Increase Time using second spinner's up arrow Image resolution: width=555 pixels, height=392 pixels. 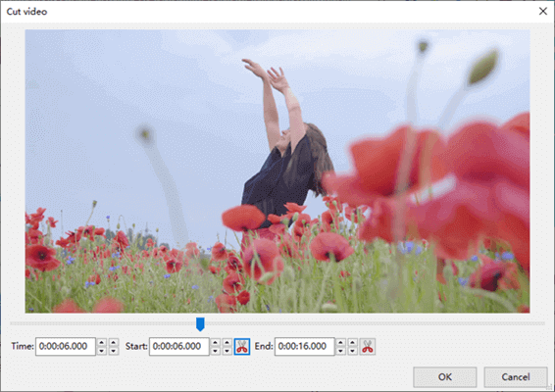coord(114,342)
